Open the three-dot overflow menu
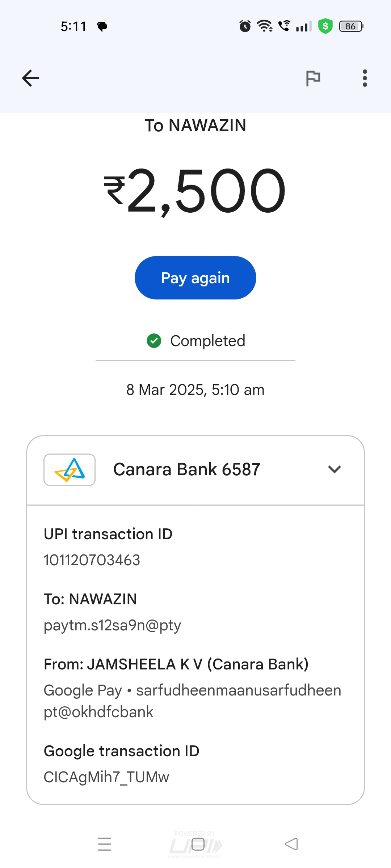 click(x=365, y=78)
